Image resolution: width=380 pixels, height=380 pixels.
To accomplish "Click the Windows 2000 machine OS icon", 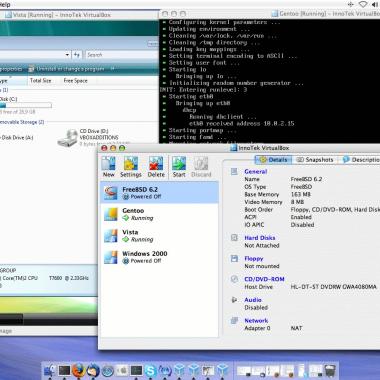I will (111, 257).
